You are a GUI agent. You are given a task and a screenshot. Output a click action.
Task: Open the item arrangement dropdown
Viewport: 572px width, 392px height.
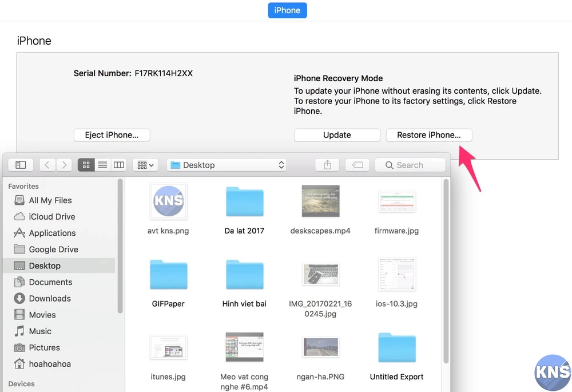pos(145,165)
